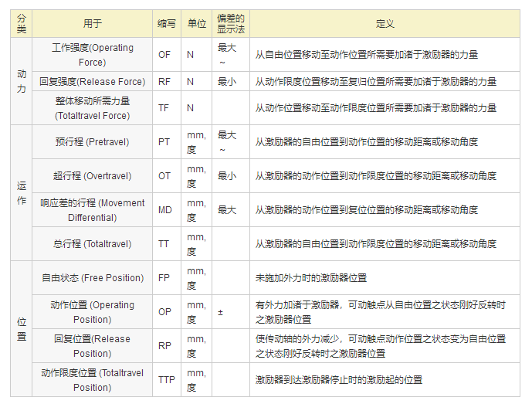Click the 工作强度 (Operating Force) cell
532x404 pixels.
coord(92,55)
